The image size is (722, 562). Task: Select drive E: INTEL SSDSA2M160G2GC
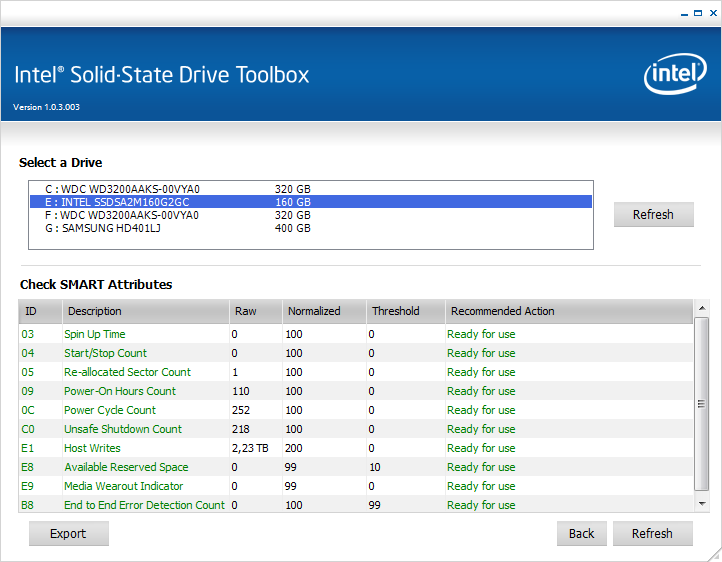[311, 202]
